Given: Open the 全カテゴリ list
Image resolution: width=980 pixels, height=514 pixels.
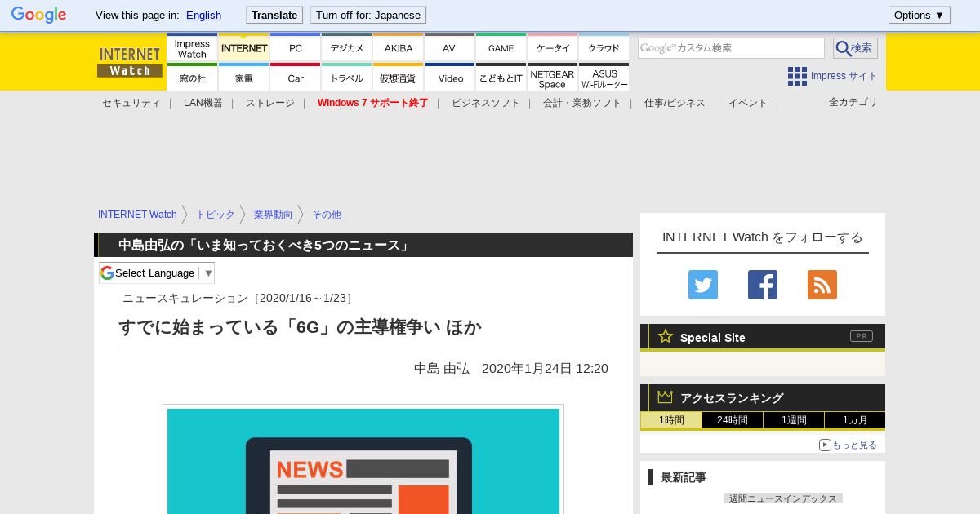Looking at the screenshot, I should tap(853, 102).
